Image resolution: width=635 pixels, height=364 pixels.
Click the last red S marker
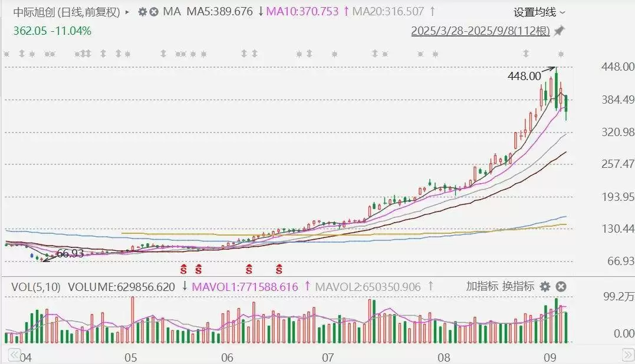279,270
